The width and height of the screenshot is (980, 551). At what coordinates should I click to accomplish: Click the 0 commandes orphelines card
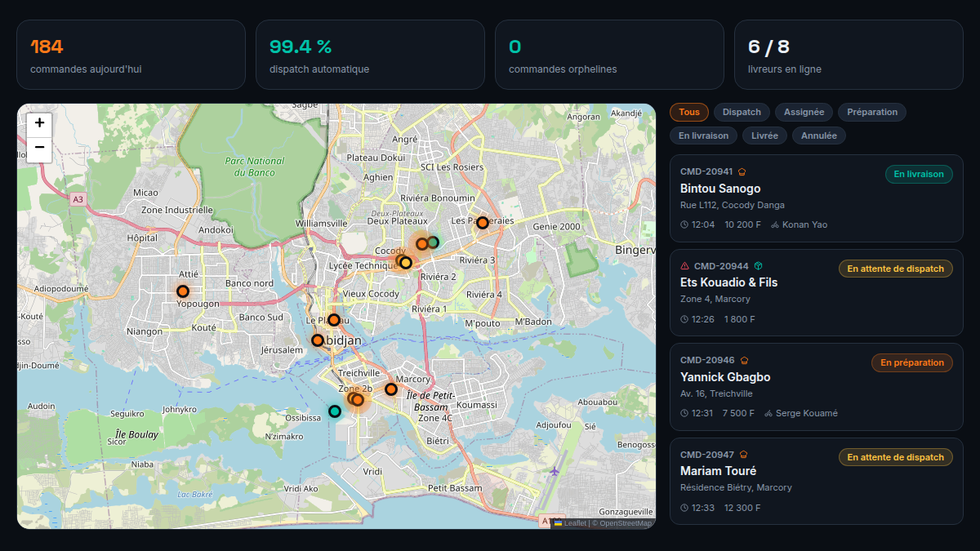[609, 55]
